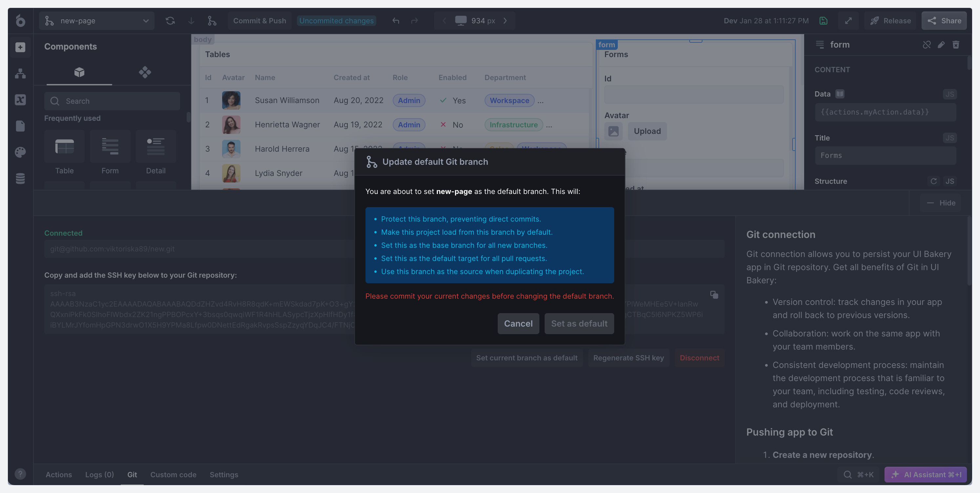Click the Infrastructure department tag
The image size is (980, 493).
click(x=513, y=125)
